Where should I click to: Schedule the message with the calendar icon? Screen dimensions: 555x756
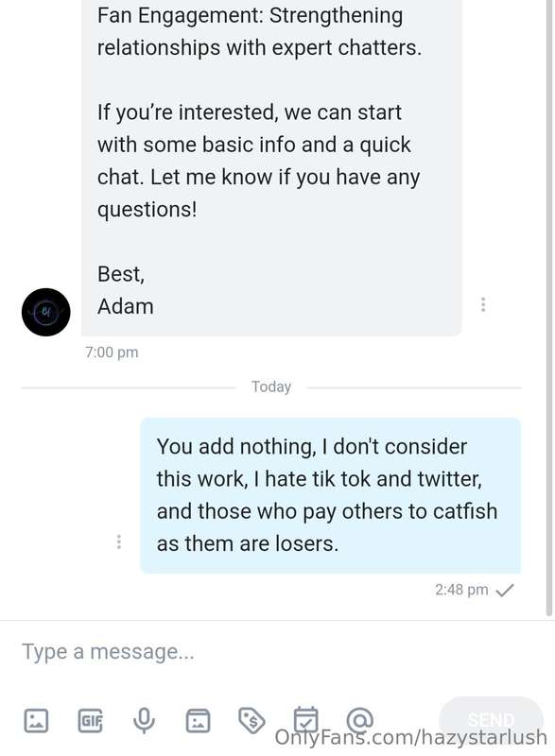point(306,719)
